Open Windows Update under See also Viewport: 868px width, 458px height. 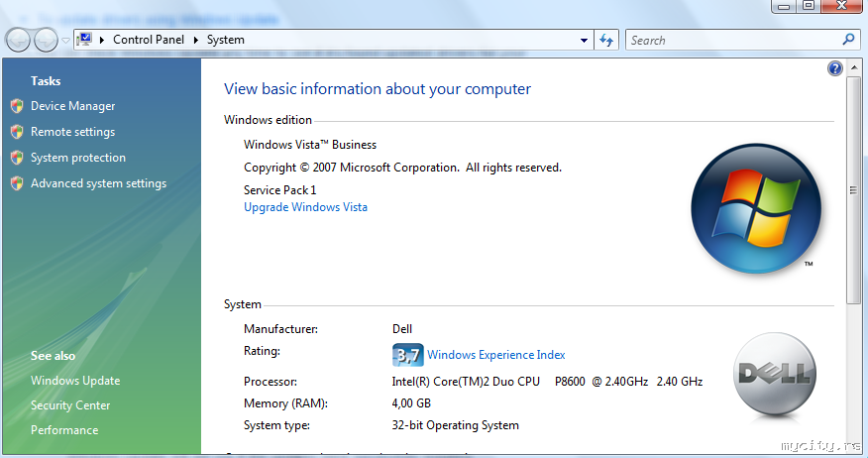(x=75, y=381)
